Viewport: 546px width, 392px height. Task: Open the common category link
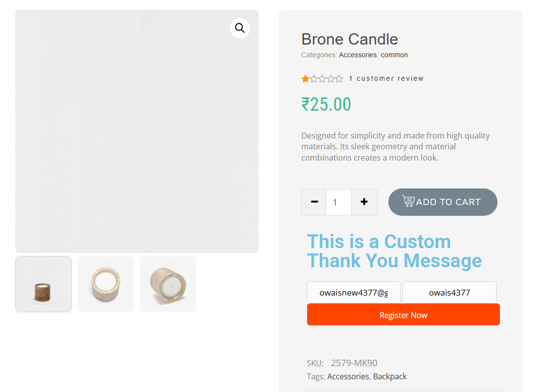coord(394,55)
